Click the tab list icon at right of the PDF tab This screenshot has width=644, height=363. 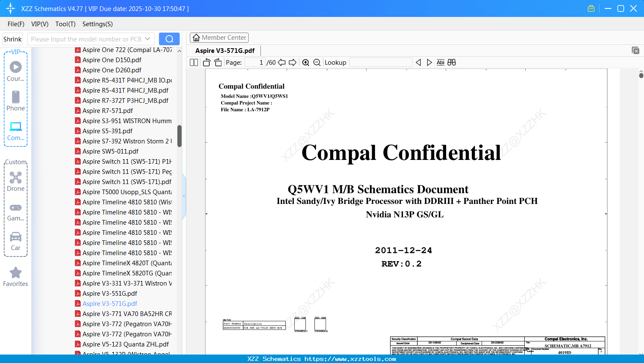(636, 50)
